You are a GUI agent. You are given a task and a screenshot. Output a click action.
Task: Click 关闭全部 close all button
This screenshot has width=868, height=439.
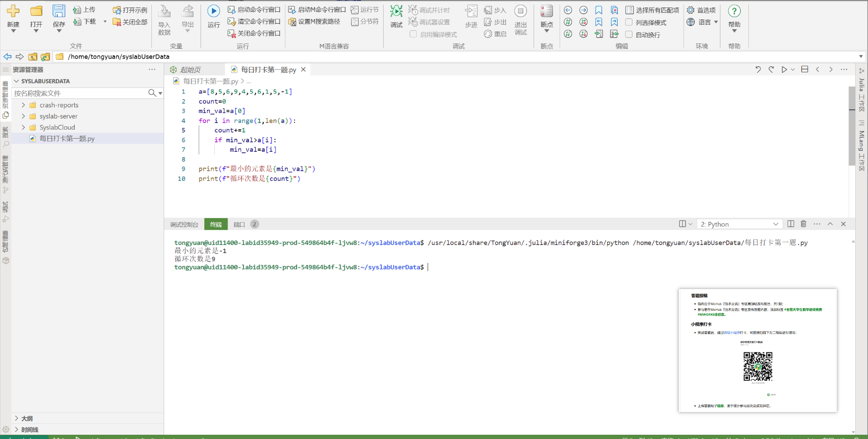(x=130, y=22)
